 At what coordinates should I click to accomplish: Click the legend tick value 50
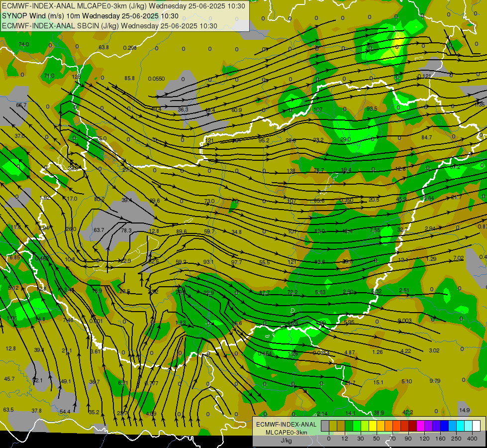377,439
